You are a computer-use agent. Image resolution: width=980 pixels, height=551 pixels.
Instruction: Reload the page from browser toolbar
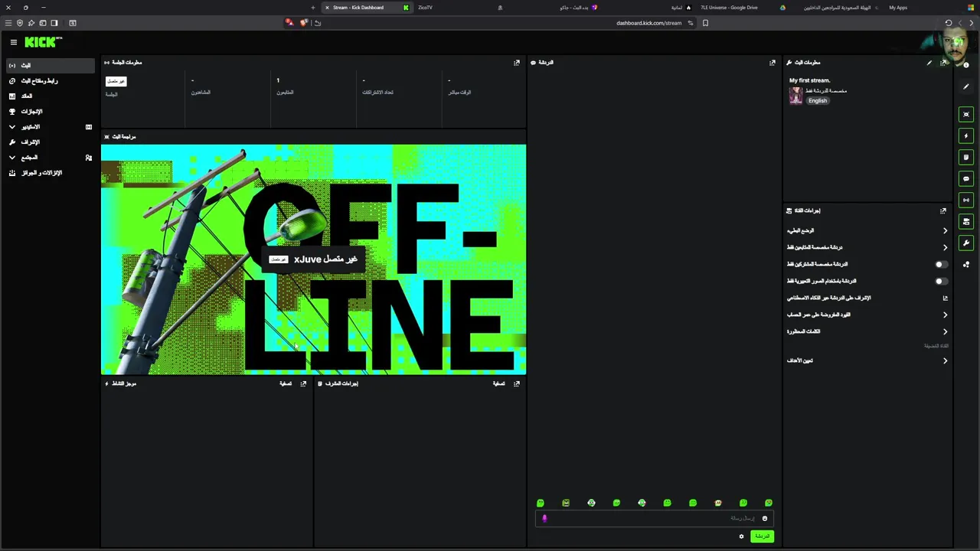(x=949, y=23)
